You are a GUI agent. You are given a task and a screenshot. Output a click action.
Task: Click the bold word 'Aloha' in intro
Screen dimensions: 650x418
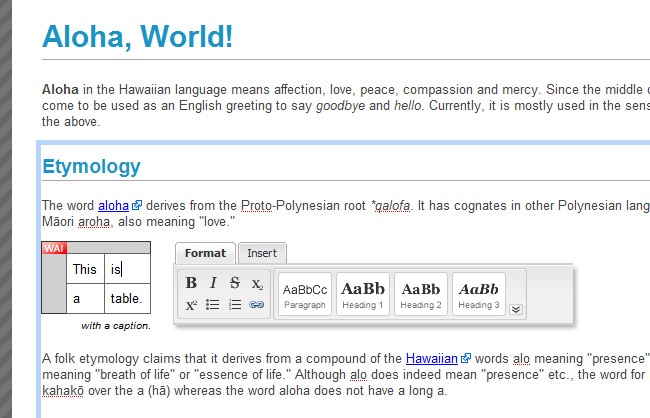(60, 90)
